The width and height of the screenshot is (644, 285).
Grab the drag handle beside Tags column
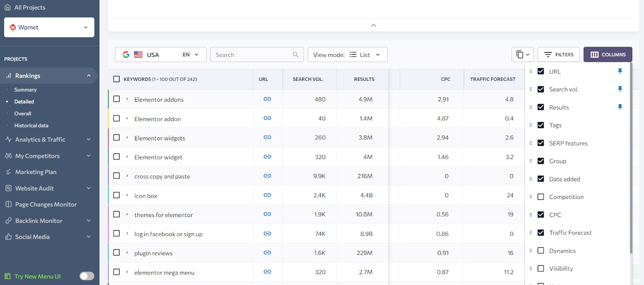coord(530,125)
